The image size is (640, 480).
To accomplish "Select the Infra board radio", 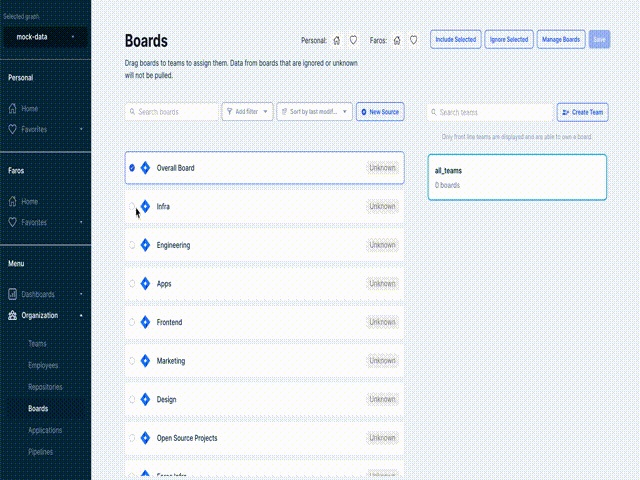I will point(132,207).
